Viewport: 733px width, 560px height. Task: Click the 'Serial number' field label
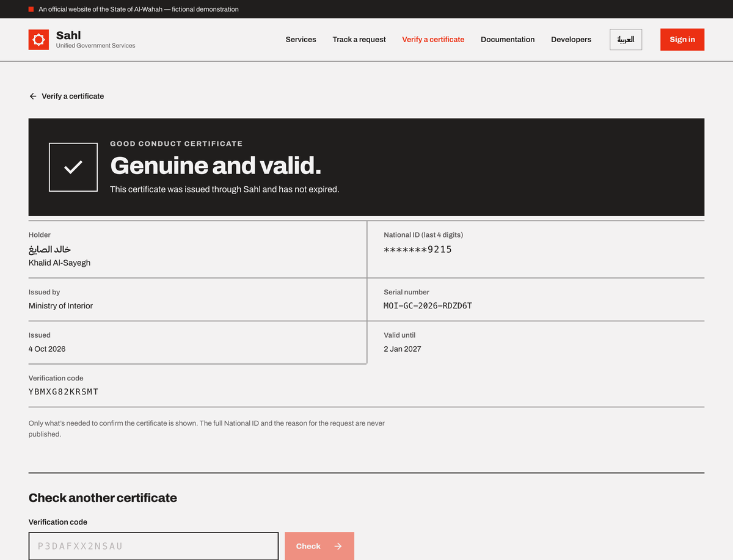pyautogui.click(x=406, y=293)
